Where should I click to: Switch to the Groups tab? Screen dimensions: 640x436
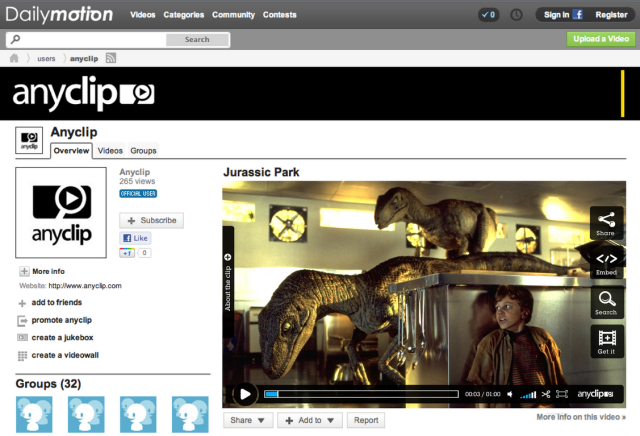point(143,151)
